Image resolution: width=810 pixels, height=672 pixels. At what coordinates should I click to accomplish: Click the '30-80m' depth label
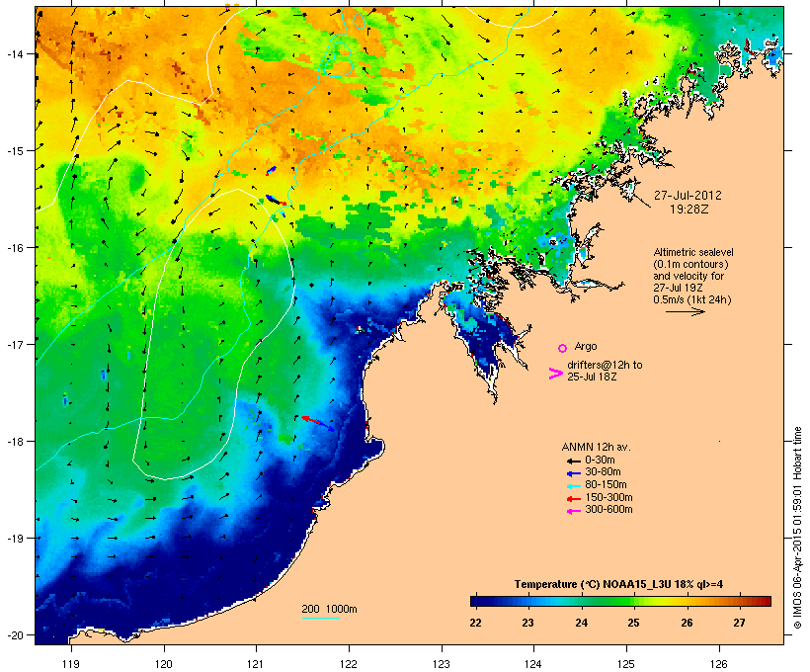tap(603, 472)
